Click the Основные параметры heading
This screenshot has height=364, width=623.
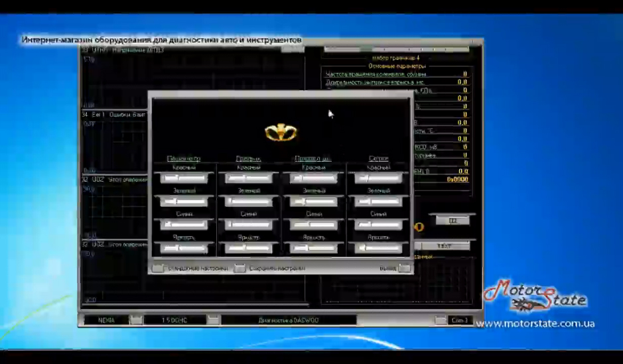click(397, 66)
